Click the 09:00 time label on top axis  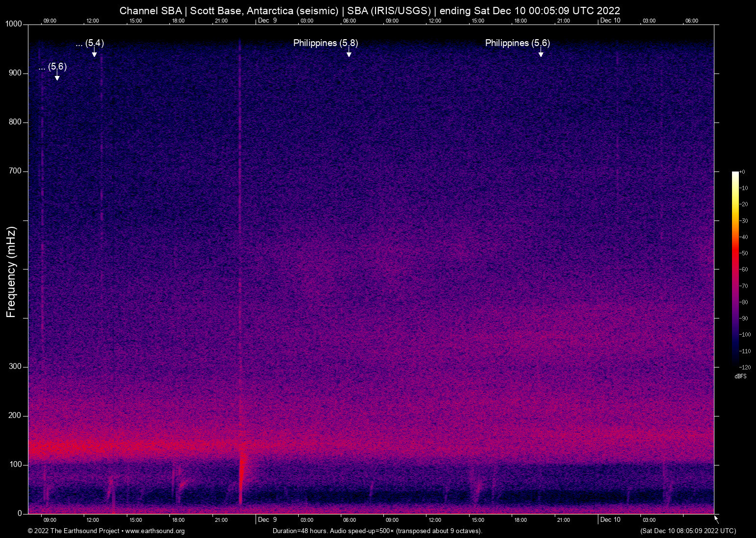pos(49,21)
